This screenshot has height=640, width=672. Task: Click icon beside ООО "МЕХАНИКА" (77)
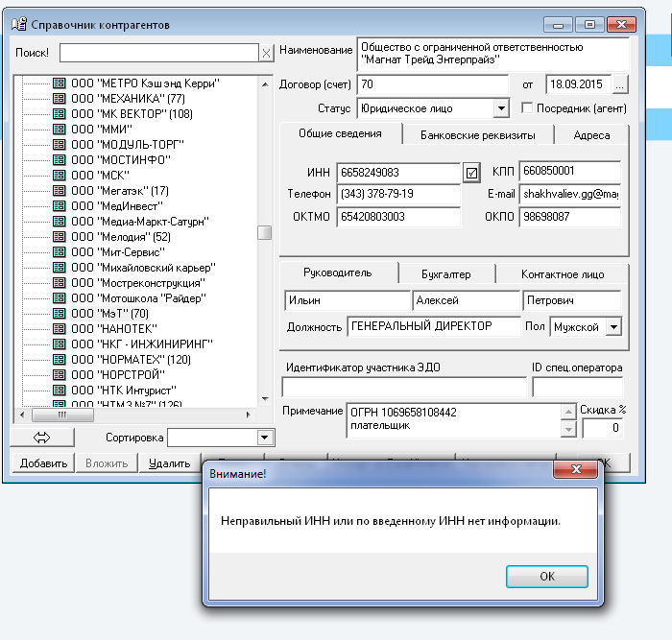click(59, 99)
